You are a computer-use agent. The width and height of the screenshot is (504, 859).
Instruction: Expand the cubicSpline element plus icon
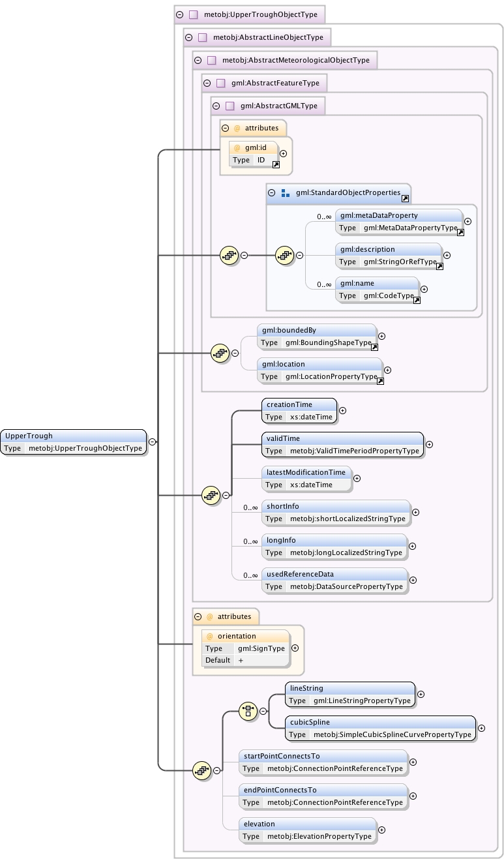tap(481, 728)
